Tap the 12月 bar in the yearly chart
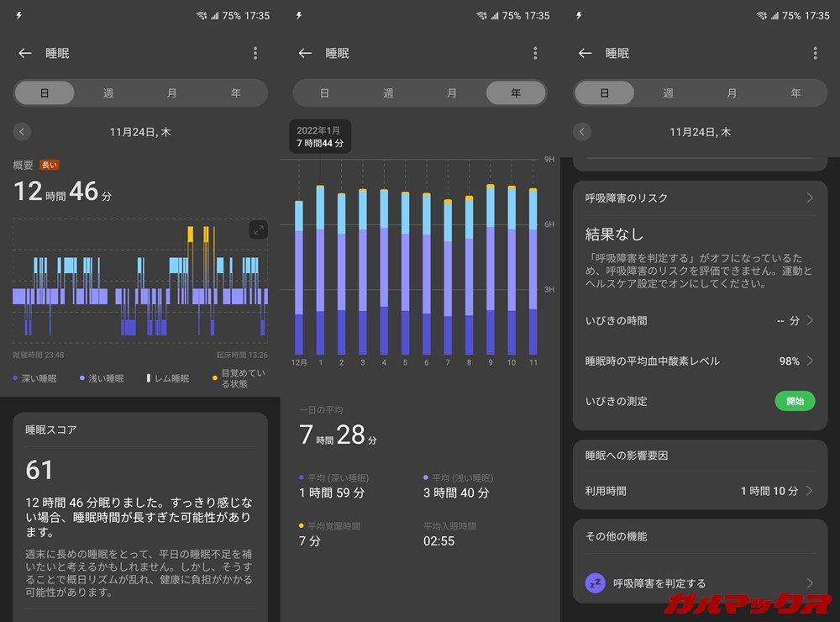This screenshot has width=840, height=622. click(299, 277)
